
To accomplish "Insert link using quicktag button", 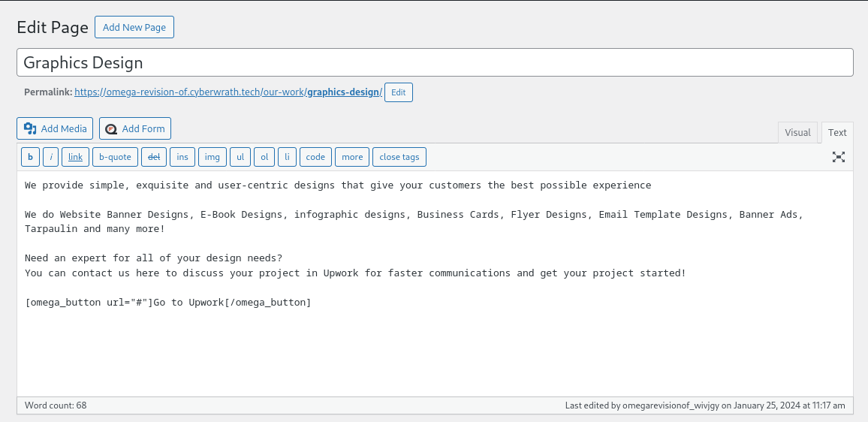I will (75, 157).
